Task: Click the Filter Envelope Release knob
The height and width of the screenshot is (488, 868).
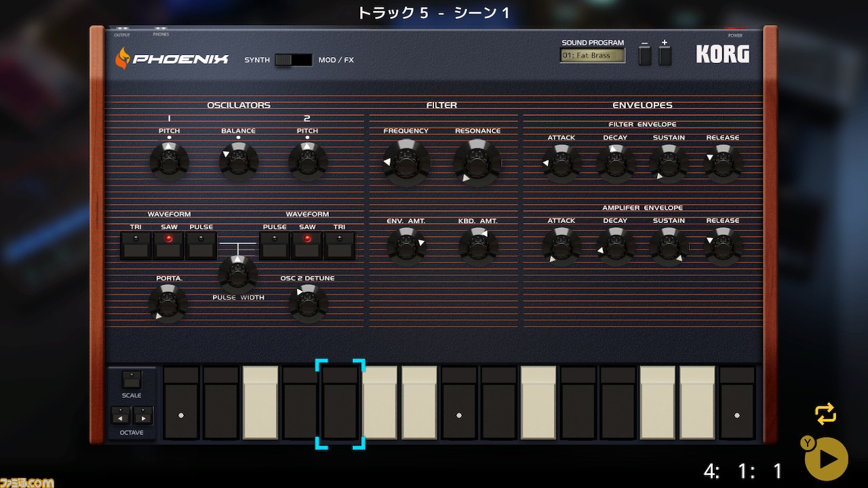Action: click(723, 164)
